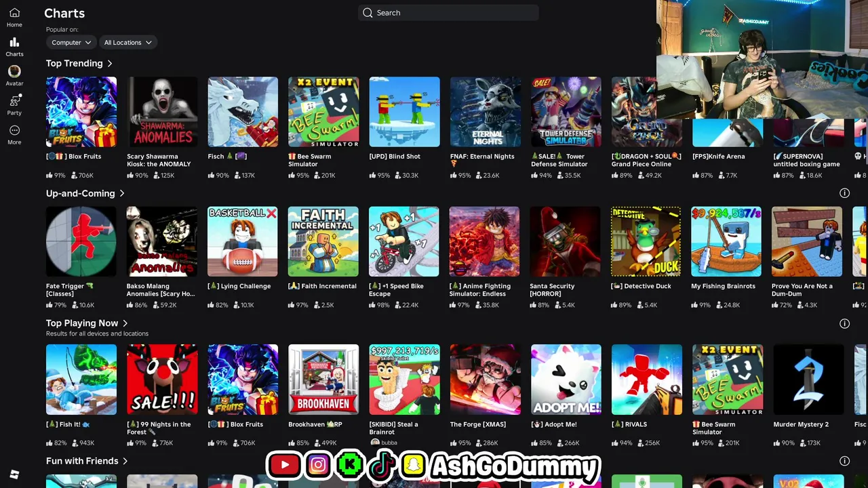Expand the Top Trending section chevron
This screenshot has height=488, width=868.
click(x=110, y=64)
